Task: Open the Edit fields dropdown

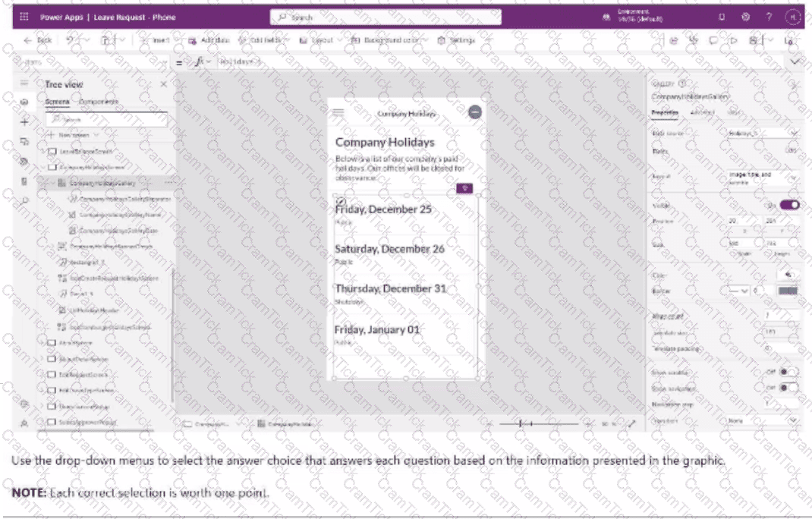Action: (263, 40)
